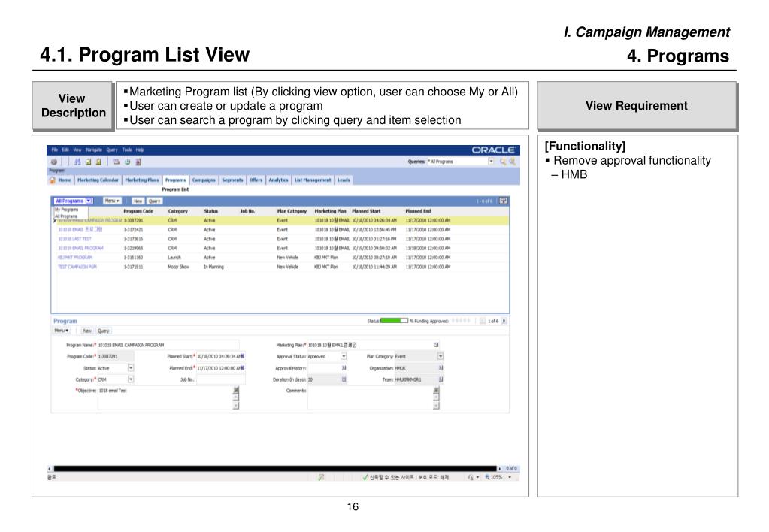Click the Job No. input field
This screenshot has width=769, height=532.
click(220, 379)
